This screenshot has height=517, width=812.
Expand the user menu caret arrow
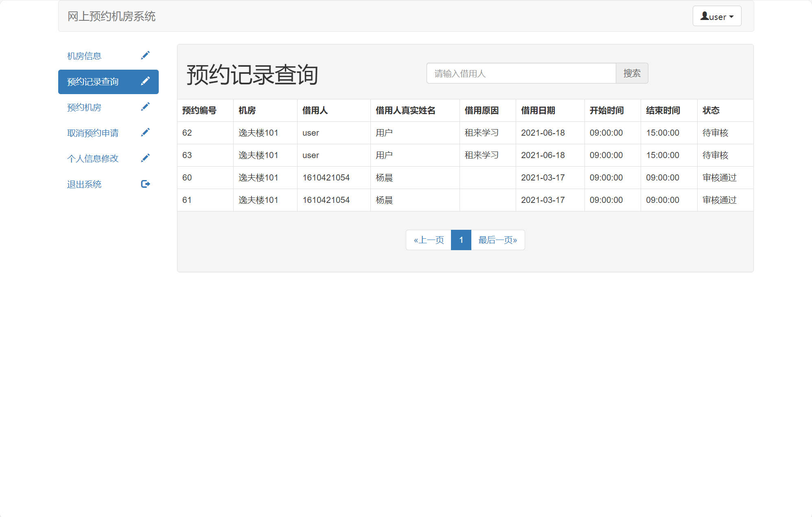(732, 17)
